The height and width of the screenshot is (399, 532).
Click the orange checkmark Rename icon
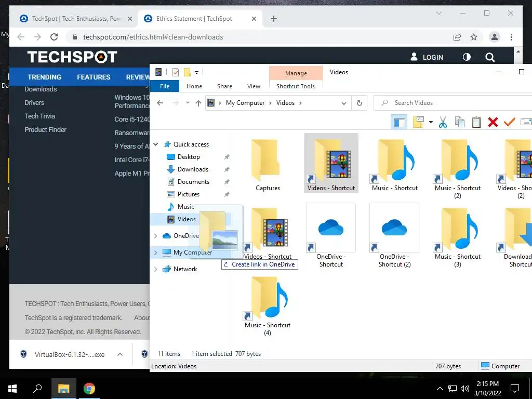click(x=509, y=122)
